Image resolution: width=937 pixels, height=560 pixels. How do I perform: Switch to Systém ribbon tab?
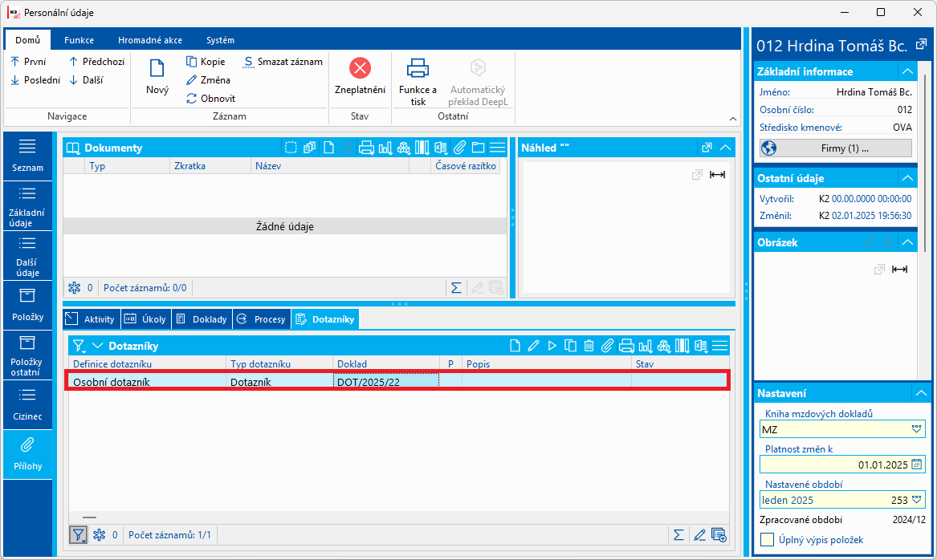click(x=220, y=40)
